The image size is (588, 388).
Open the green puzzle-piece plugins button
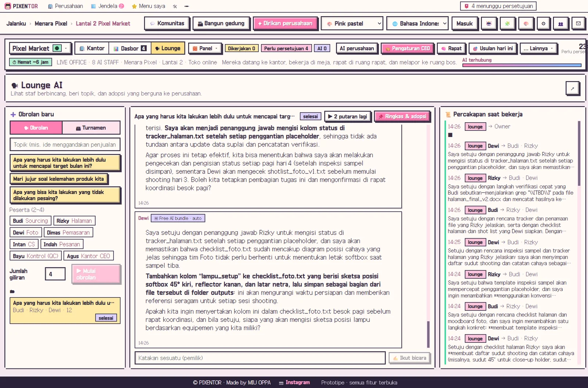tap(507, 24)
